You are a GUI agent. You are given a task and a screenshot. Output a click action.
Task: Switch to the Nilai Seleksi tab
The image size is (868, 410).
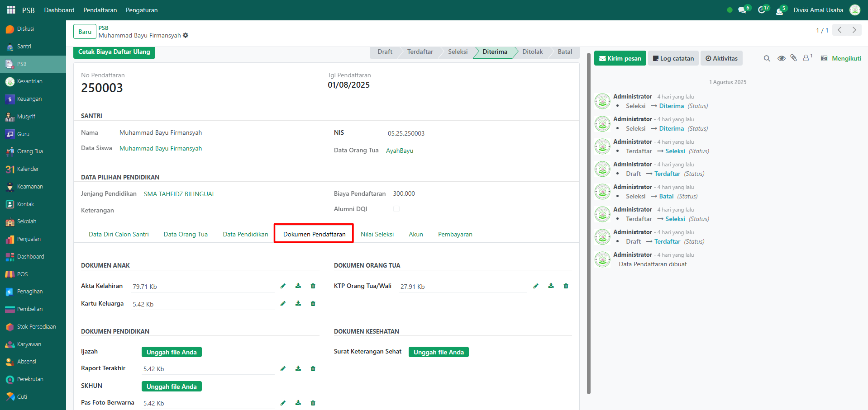click(x=377, y=234)
